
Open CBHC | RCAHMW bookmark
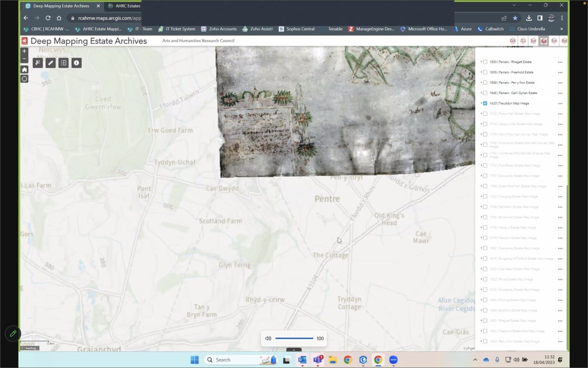(46, 29)
